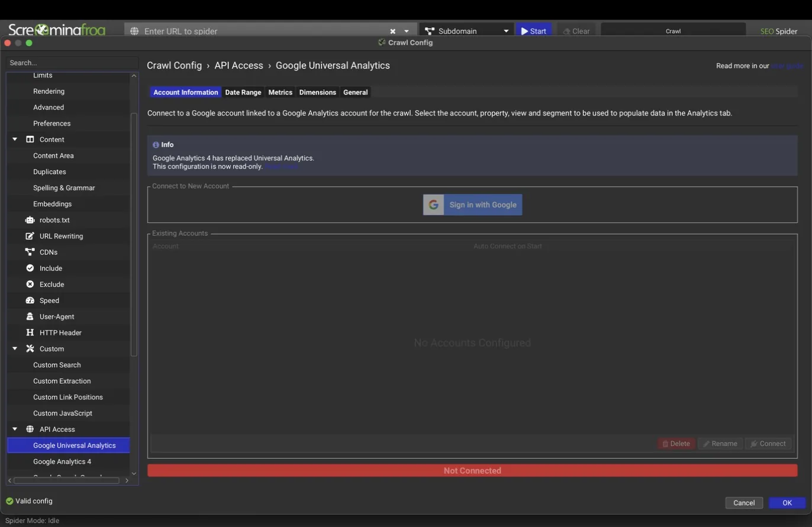Click the OK button
The height and width of the screenshot is (527, 812).
[787, 503]
